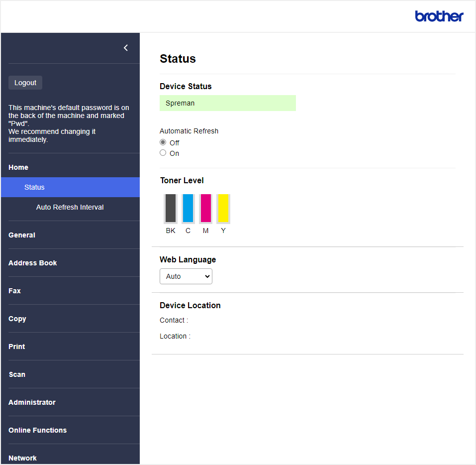The width and height of the screenshot is (476, 465).
Task: Click the Location label text
Action: (x=175, y=336)
